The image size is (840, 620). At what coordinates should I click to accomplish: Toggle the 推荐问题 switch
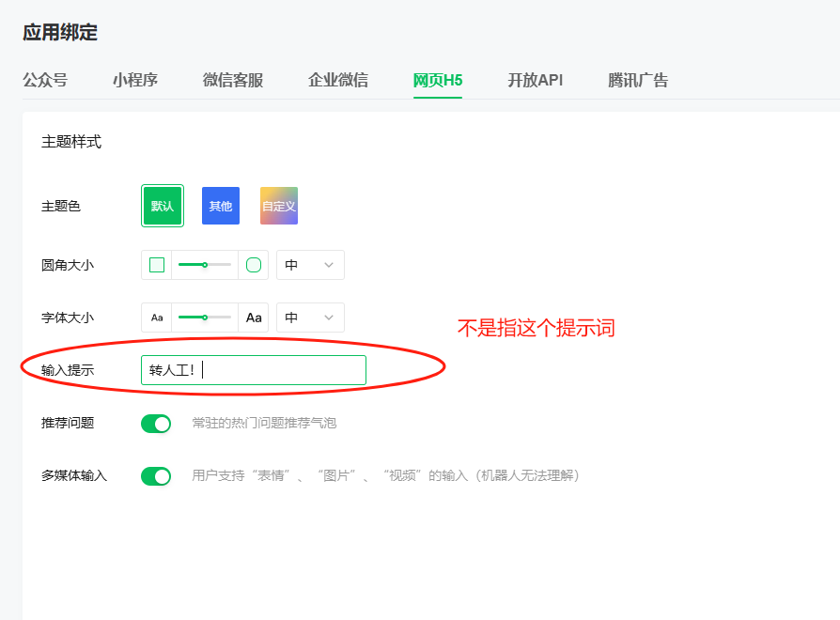coord(156,424)
